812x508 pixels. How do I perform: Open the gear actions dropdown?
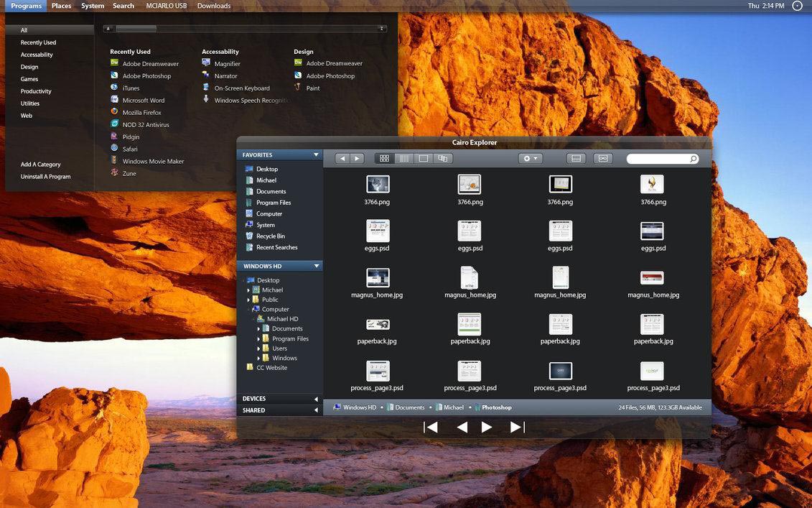[x=531, y=159]
